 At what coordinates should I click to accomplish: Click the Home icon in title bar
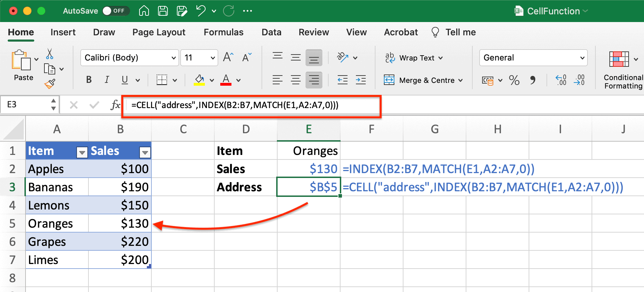(144, 11)
